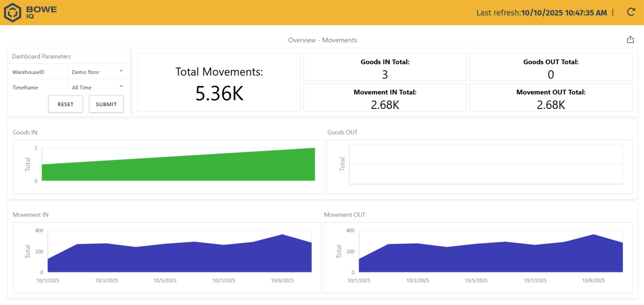This screenshot has height=305, width=644.
Task: Click the Total Movements 5.36K card
Action: (219, 82)
